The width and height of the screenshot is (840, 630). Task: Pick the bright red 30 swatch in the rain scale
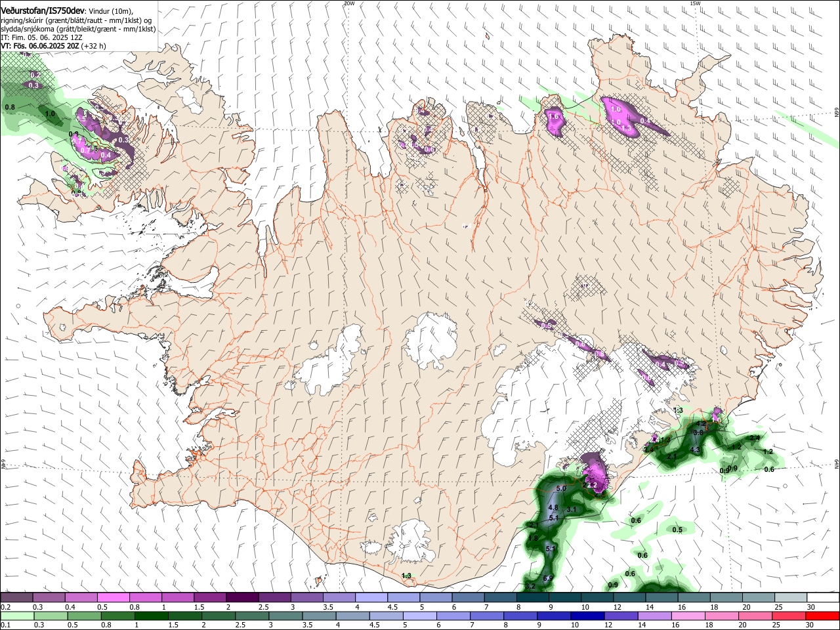(823, 616)
